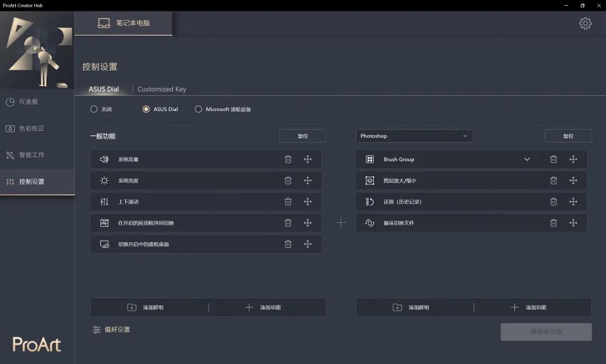606x364 pixels.
Task: Delete the 循环切换文件 function
Action: [553, 223]
